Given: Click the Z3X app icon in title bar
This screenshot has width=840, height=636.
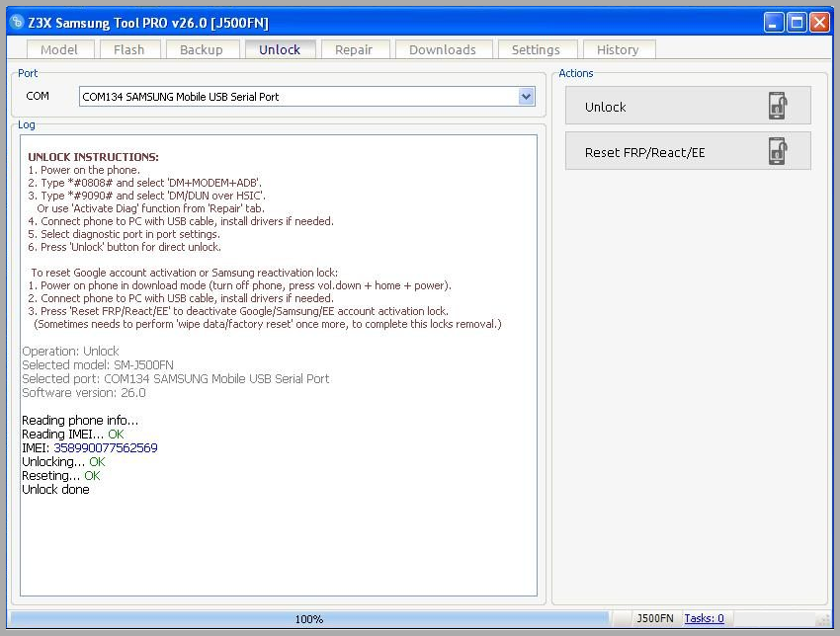Looking at the screenshot, I should 17,22.
